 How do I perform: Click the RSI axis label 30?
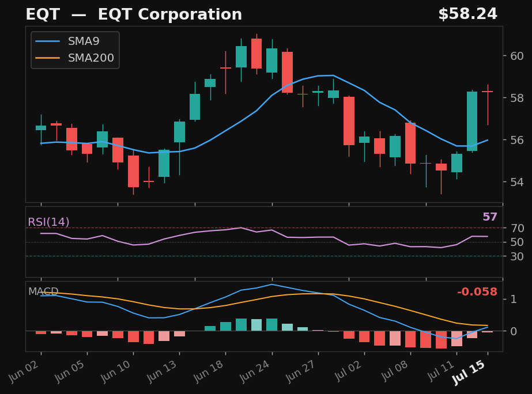pyautogui.click(x=518, y=256)
